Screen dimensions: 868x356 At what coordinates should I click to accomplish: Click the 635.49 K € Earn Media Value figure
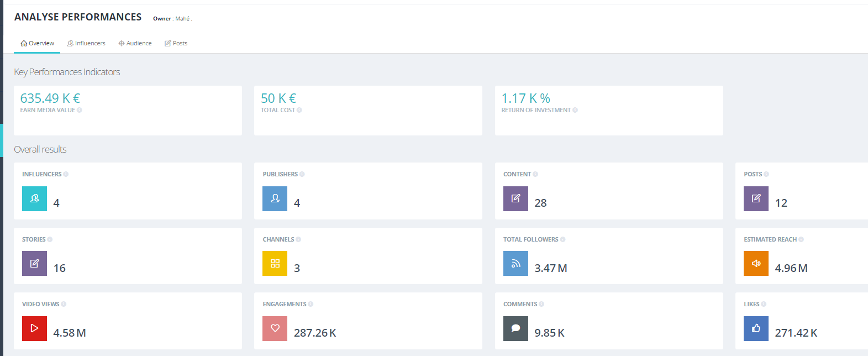coord(50,98)
